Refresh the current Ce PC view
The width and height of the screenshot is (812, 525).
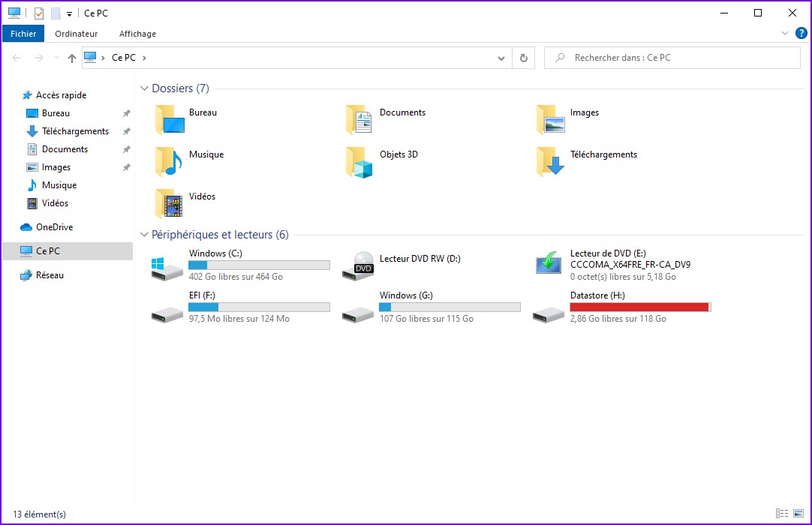click(x=523, y=58)
